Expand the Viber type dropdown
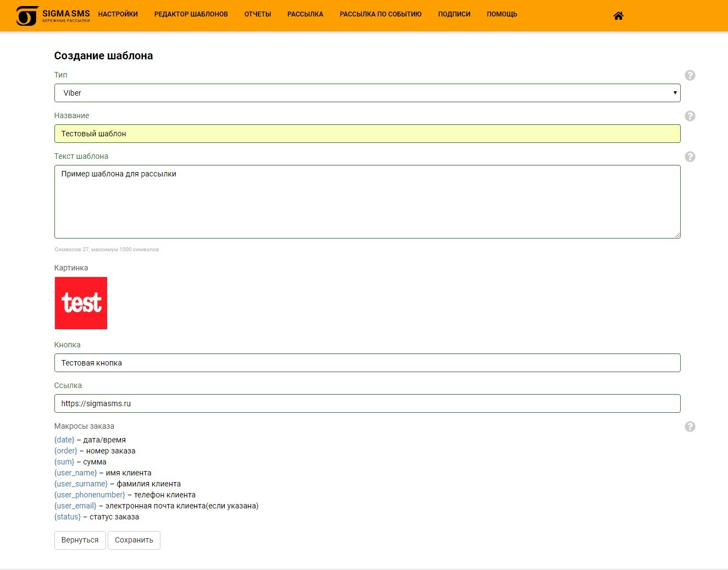728x570 pixels. (367, 93)
